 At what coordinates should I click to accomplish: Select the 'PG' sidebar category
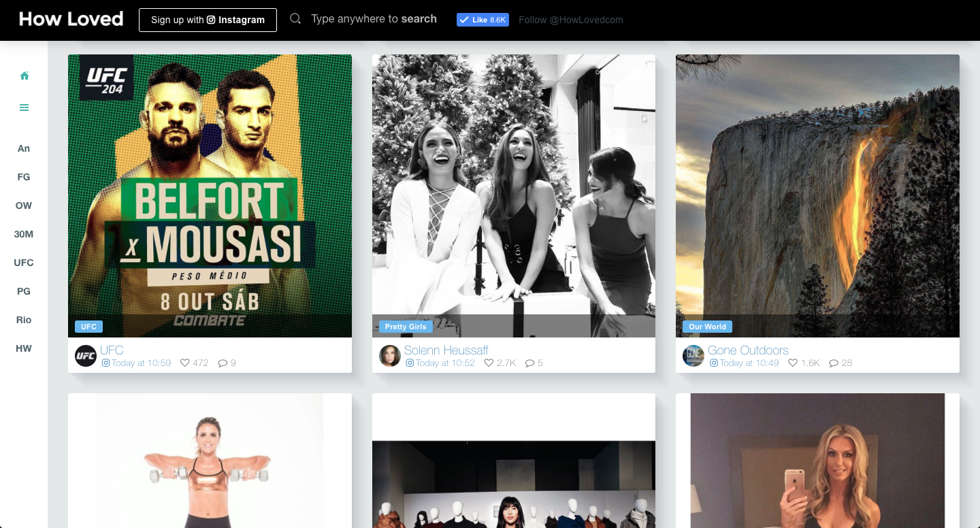[x=24, y=291]
